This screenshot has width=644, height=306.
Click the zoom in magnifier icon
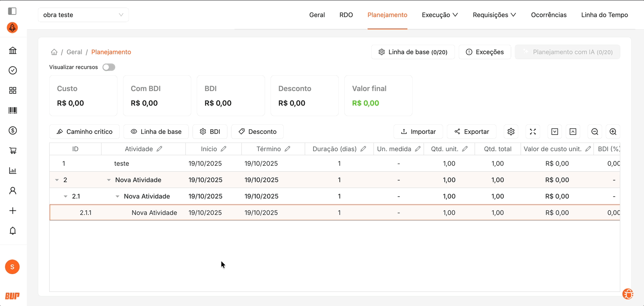613,132
